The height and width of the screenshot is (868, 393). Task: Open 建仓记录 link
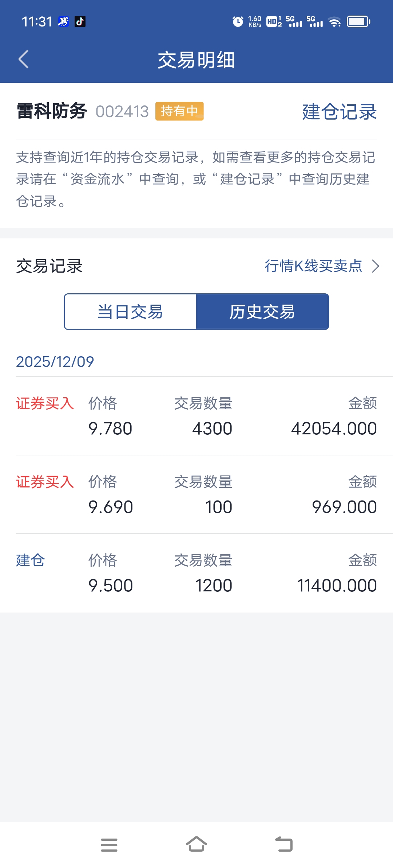point(339,112)
